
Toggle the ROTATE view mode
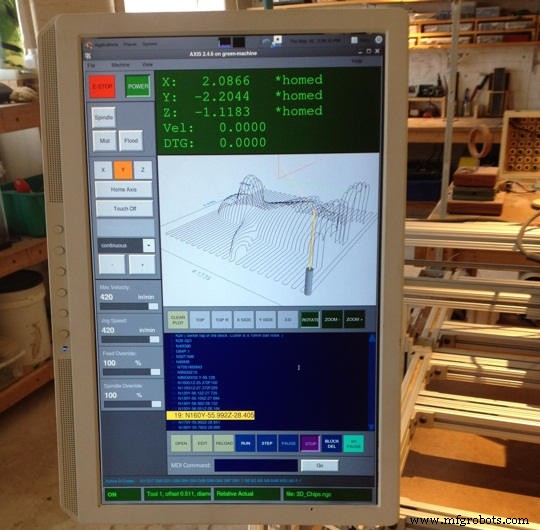tap(310, 320)
